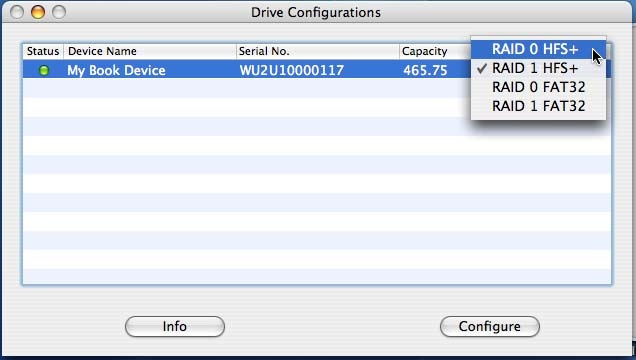This screenshot has height=360, width=636.
Task: Sort by the Device Name column header
Action: 150,51
